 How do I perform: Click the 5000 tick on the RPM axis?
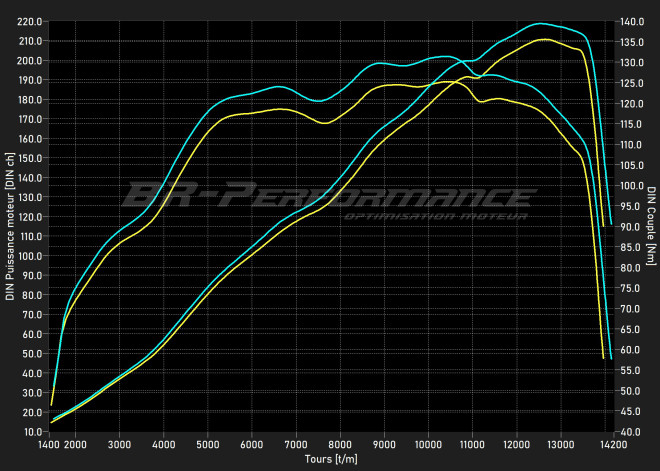click(x=208, y=444)
